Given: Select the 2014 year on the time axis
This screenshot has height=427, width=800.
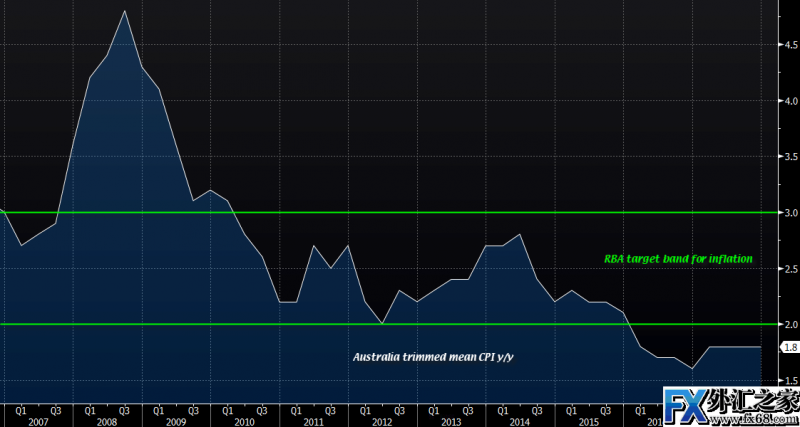Looking at the screenshot, I should point(519,421).
